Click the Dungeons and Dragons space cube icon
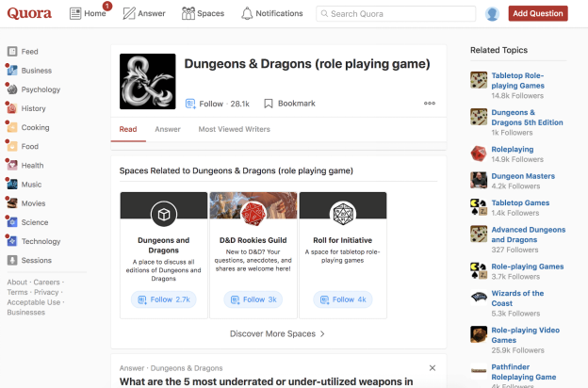The image size is (588, 388). pos(164,214)
